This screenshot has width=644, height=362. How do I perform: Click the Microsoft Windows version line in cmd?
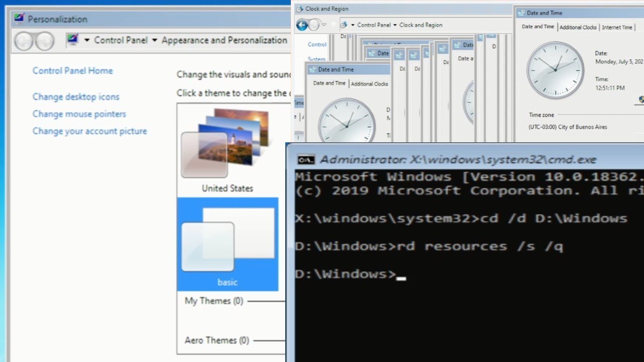(469, 177)
